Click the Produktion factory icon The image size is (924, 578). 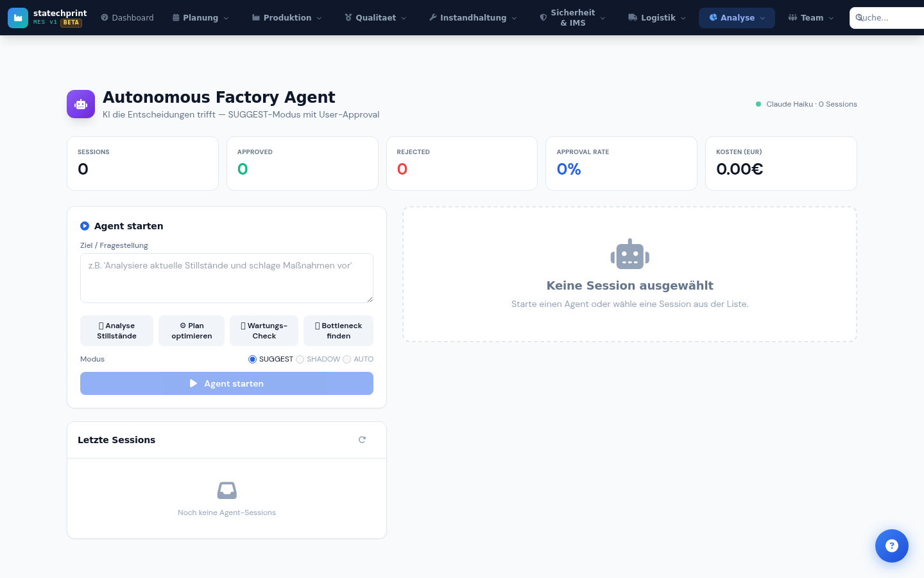point(256,18)
